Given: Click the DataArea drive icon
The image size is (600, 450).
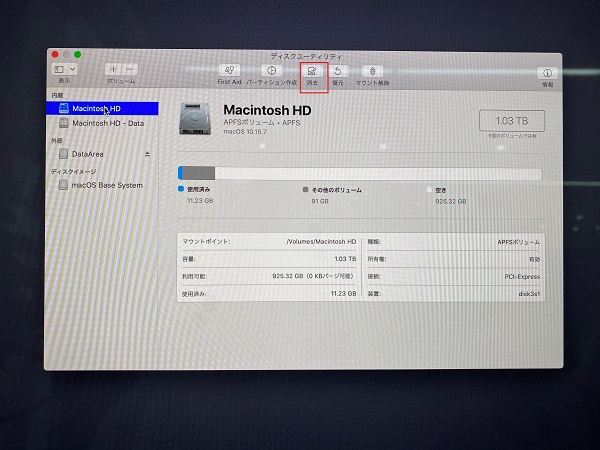Looking at the screenshot, I should click(x=64, y=154).
